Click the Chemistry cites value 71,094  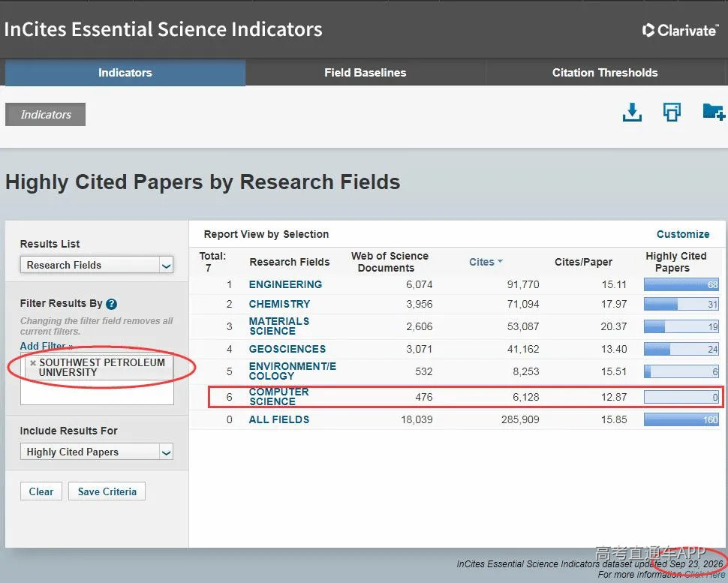click(x=523, y=304)
